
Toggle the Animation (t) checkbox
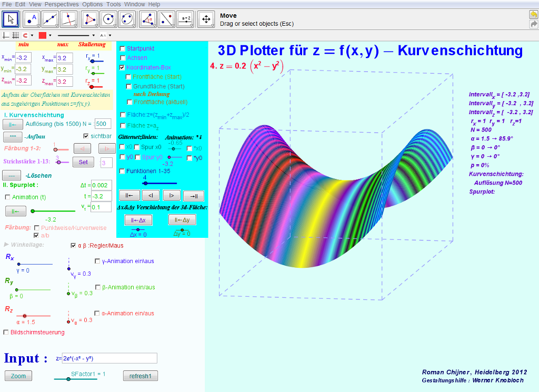[x=7, y=197]
